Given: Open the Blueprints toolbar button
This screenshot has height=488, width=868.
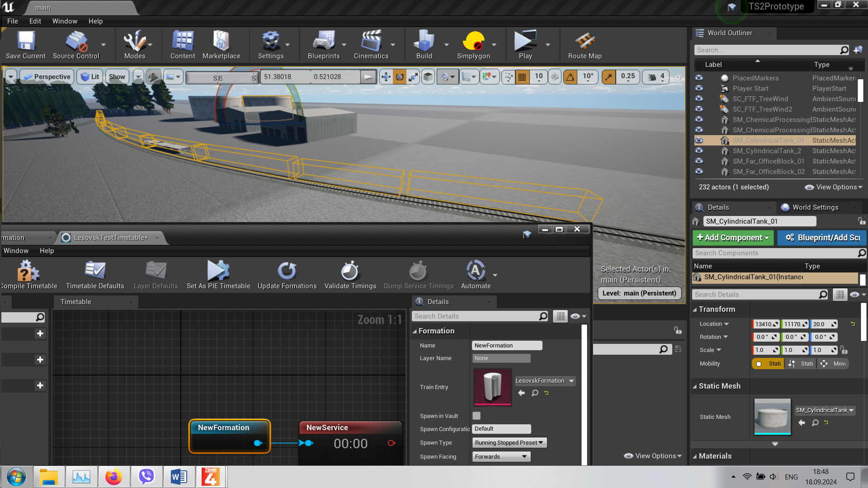Looking at the screenshot, I should point(324,45).
